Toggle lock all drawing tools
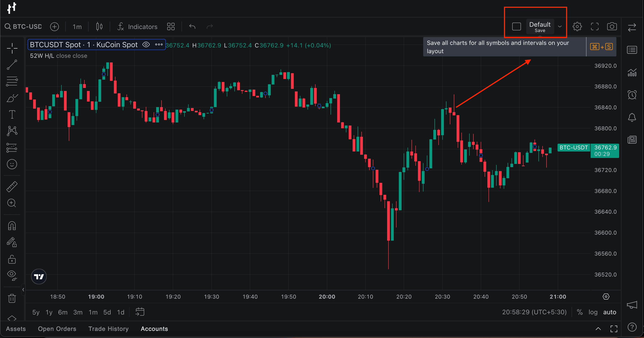This screenshot has height=338, width=644. 12,259
